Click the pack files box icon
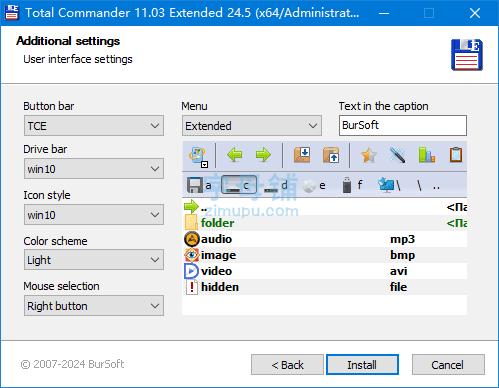 (x=302, y=155)
